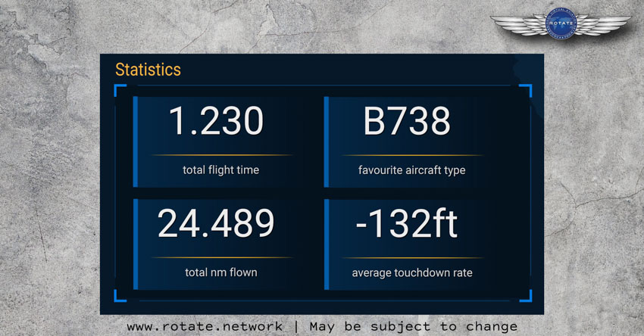Click top-right blue corner bracket of frame

526,90
